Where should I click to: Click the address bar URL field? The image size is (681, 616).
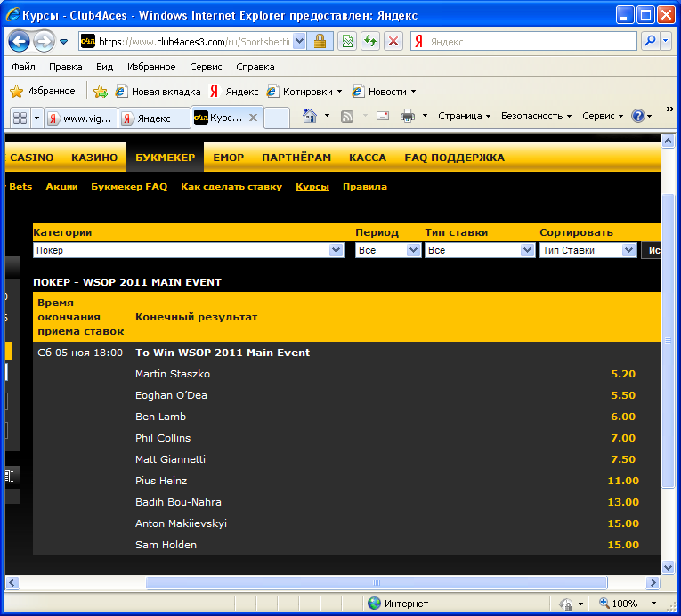pyautogui.click(x=193, y=42)
